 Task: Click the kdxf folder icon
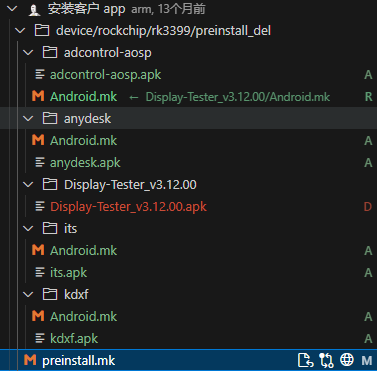(50, 294)
